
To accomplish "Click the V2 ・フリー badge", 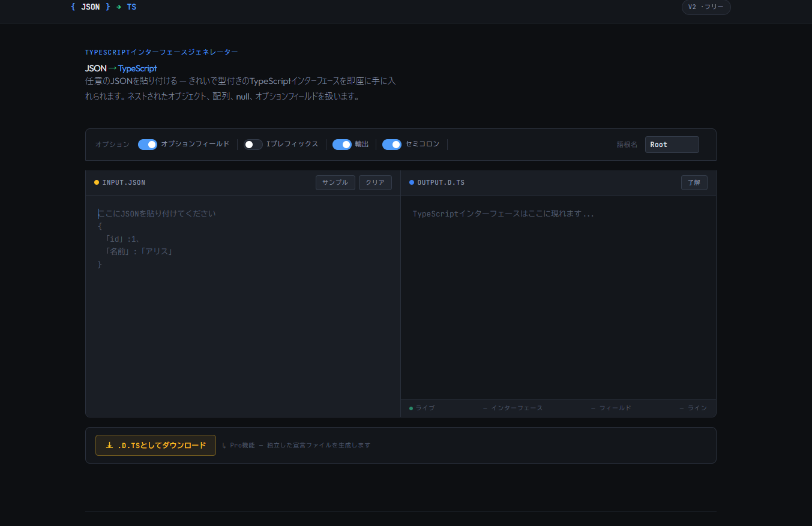I will click(706, 7).
